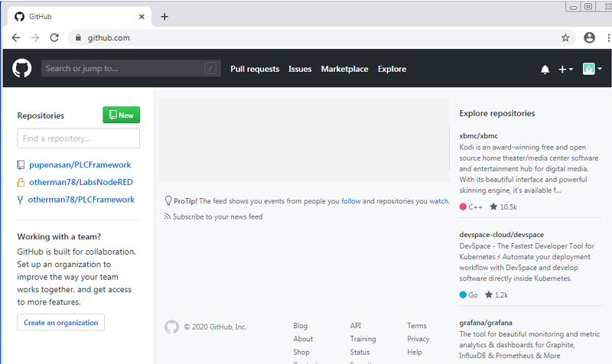The height and width of the screenshot is (364, 612).
Task: Open the Privacy footer link
Action: click(x=418, y=339)
